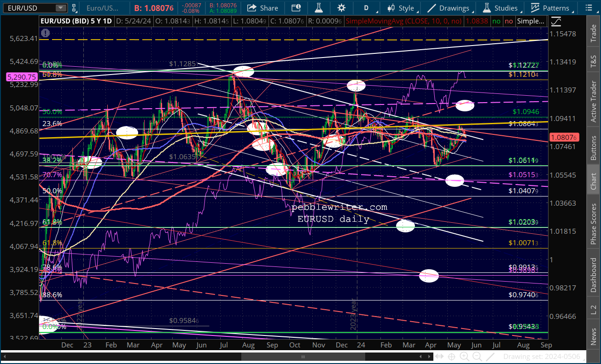Open the EUR/USD symbol dropdown arrow
Screen dimensions: 601x364
60,8
